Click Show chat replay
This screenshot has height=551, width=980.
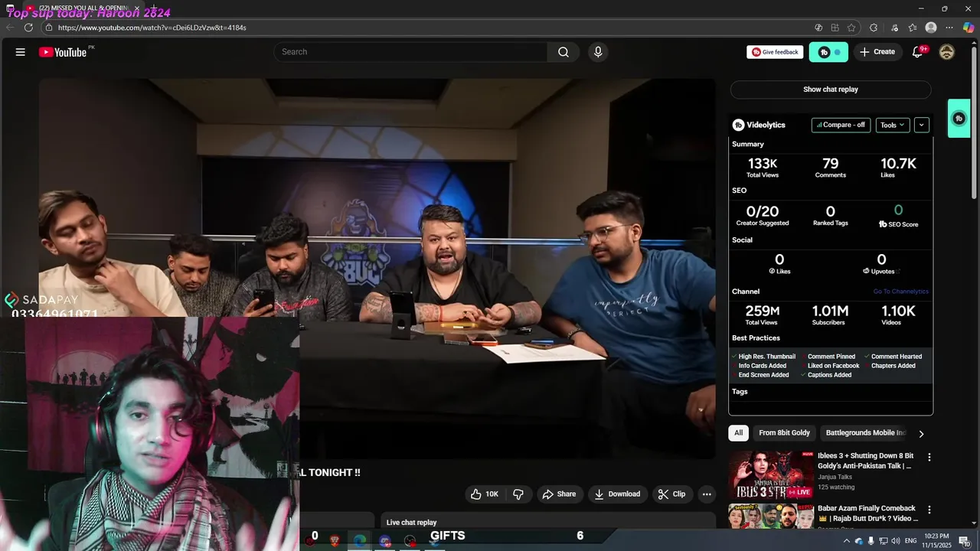831,90
